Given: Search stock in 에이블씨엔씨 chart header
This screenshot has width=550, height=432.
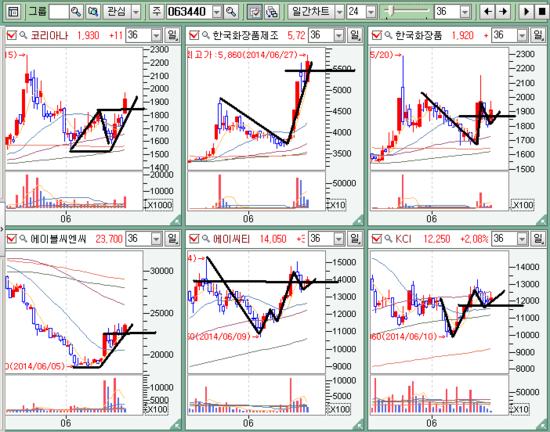Looking at the screenshot, I should (x=23, y=239).
